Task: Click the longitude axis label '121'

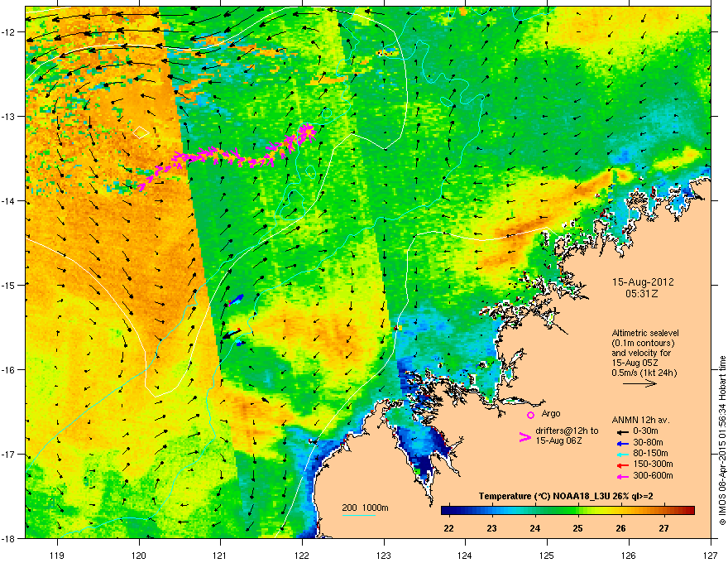Action: (221, 555)
